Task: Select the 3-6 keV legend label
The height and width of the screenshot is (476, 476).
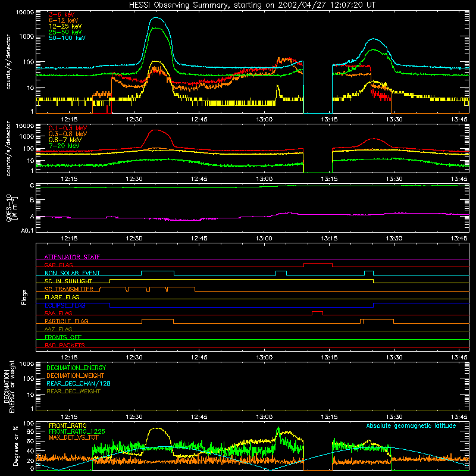Action: [x=62, y=14]
